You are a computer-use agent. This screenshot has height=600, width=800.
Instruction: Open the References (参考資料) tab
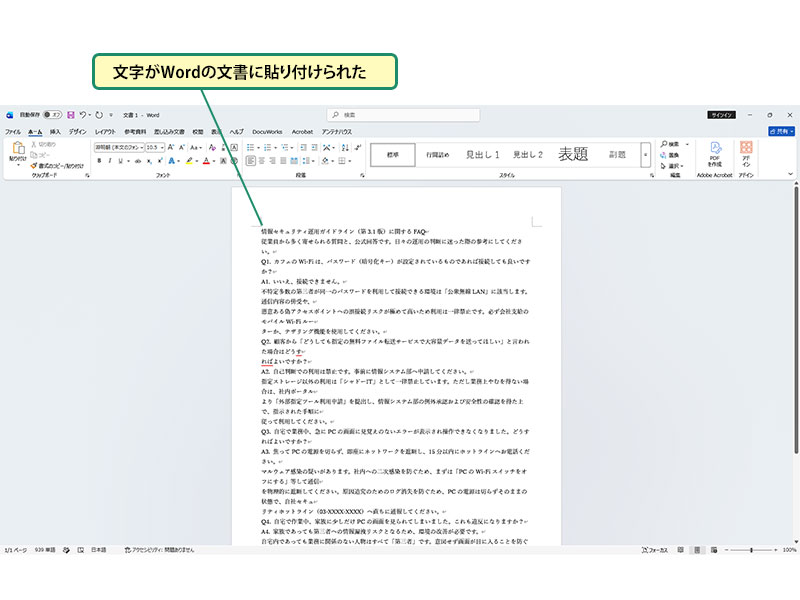pyautogui.click(x=135, y=132)
